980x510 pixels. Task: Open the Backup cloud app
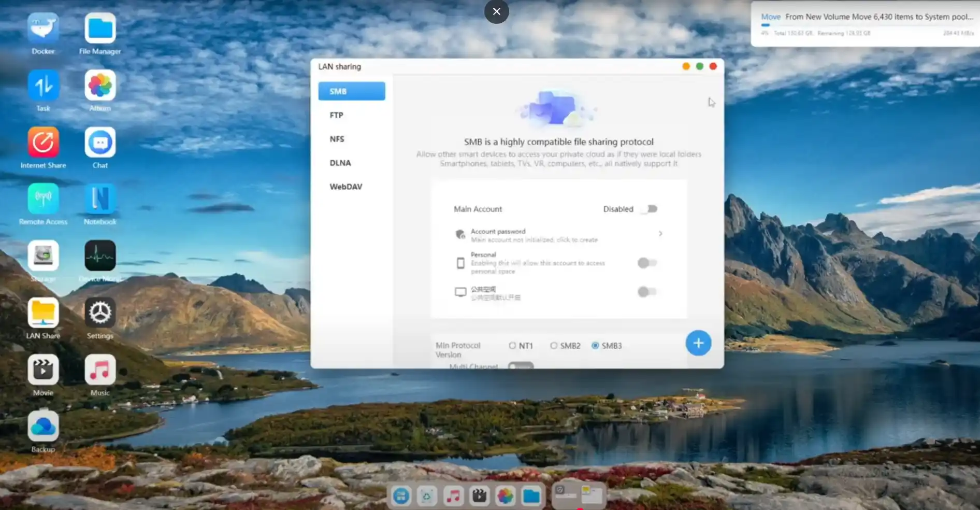pyautogui.click(x=43, y=426)
